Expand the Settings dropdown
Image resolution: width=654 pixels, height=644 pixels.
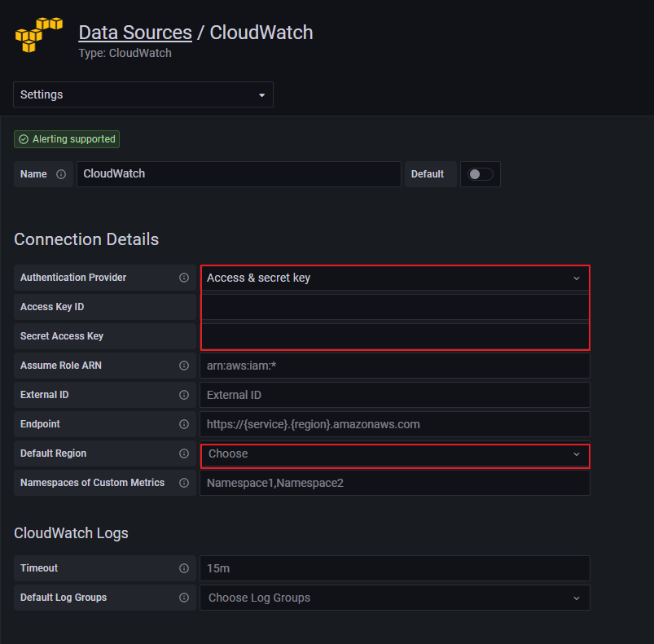(x=143, y=94)
